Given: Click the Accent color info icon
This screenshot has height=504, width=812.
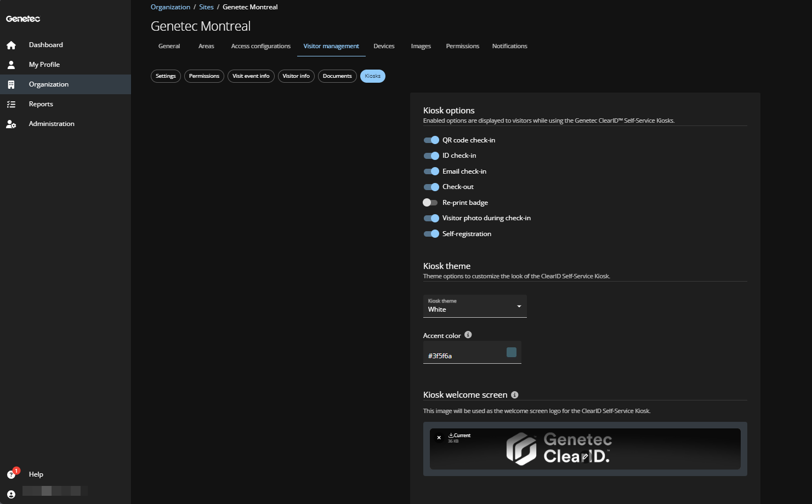Looking at the screenshot, I should 468,335.
